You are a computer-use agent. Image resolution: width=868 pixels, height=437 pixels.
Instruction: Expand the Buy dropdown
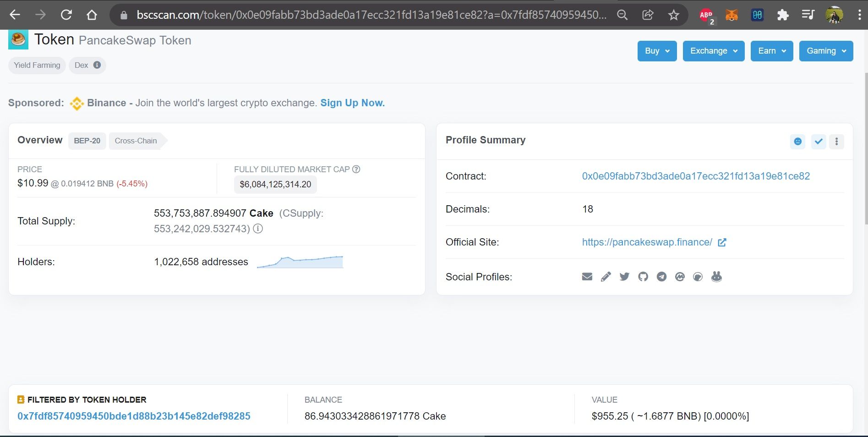657,51
